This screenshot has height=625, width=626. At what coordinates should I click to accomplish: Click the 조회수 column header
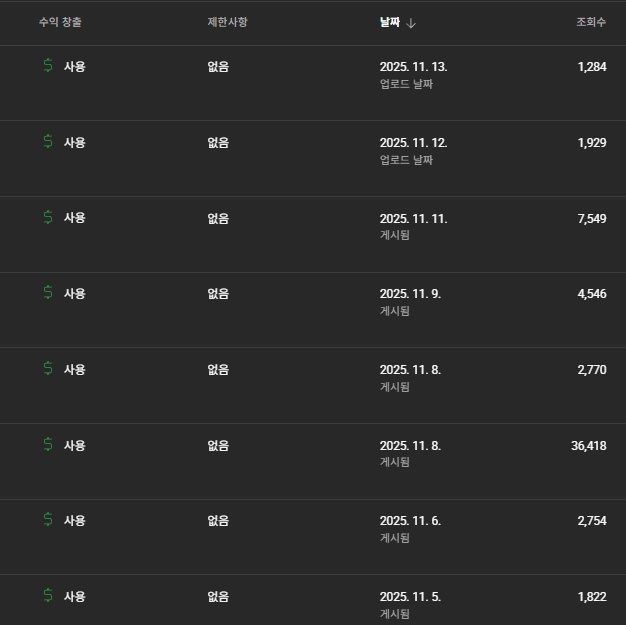[x=590, y=23]
